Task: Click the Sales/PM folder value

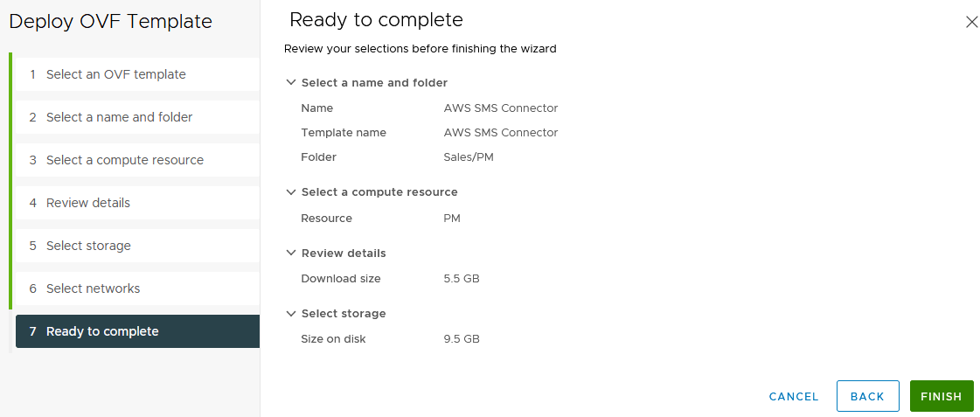Action: [469, 157]
